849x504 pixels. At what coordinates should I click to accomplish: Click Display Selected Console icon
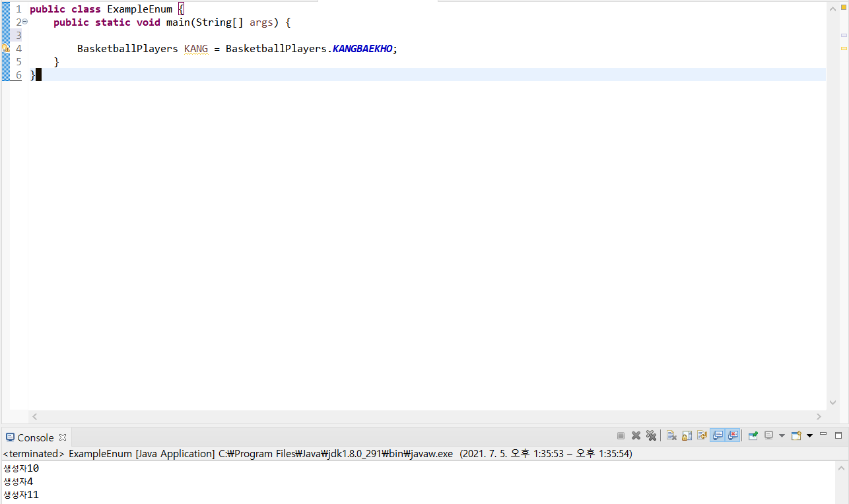[768, 435]
